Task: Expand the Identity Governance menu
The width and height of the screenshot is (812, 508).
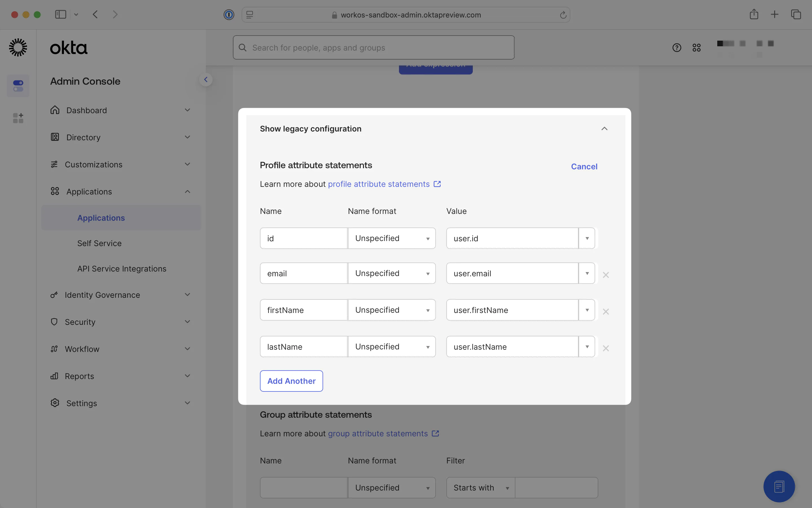Action: click(x=187, y=295)
